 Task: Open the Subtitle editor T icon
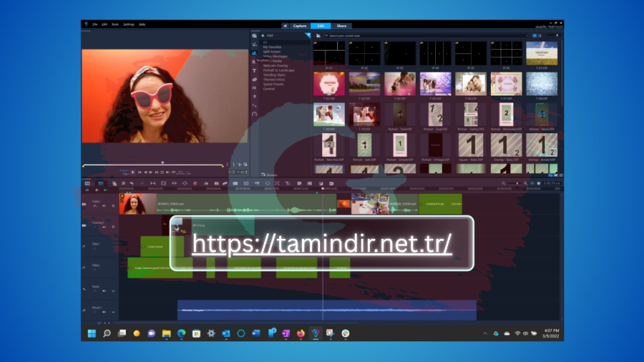click(287, 184)
